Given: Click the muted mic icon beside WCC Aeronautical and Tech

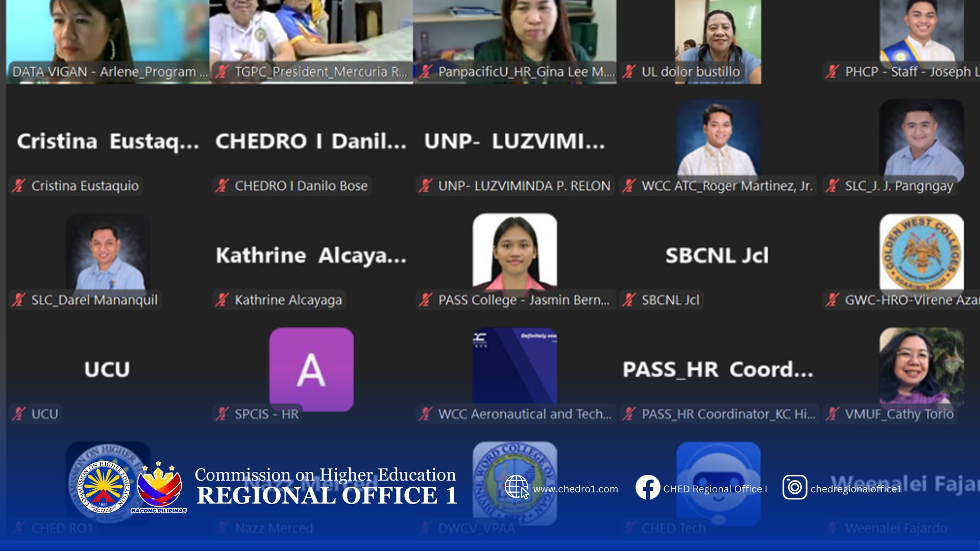Looking at the screenshot, I should 426,414.
